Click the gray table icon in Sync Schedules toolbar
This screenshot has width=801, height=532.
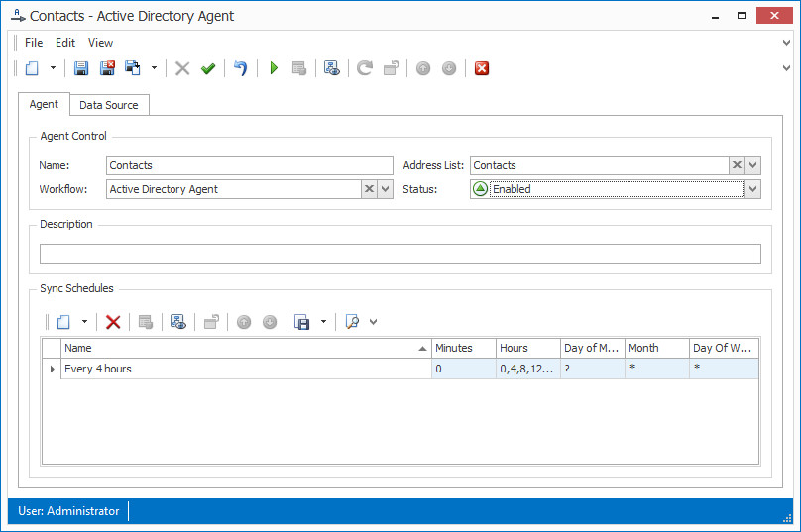click(146, 322)
